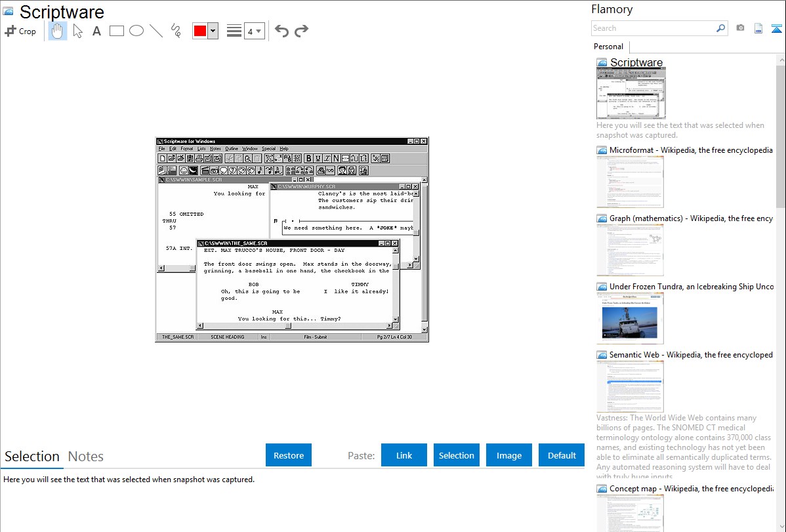Image resolution: width=786 pixels, height=532 pixels.
Task: Open the Graph (mathematics) snapshot thumbnail
Action: point(630,250)
